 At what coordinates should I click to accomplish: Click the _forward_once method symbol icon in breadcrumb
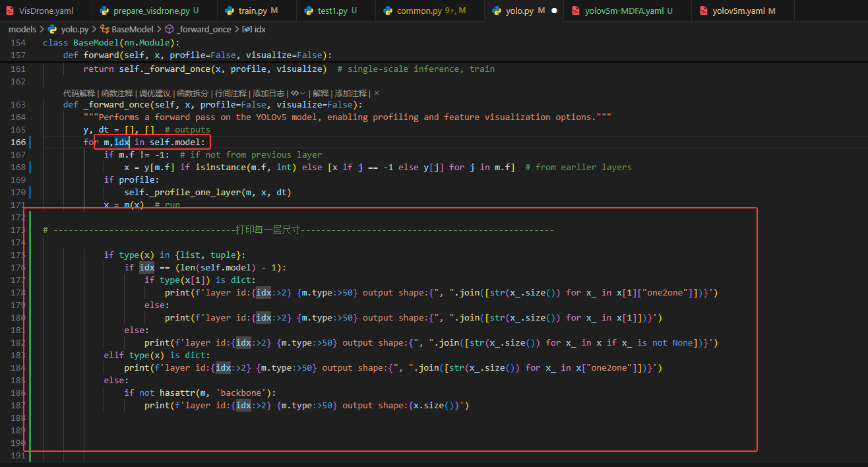click(170, 29)
